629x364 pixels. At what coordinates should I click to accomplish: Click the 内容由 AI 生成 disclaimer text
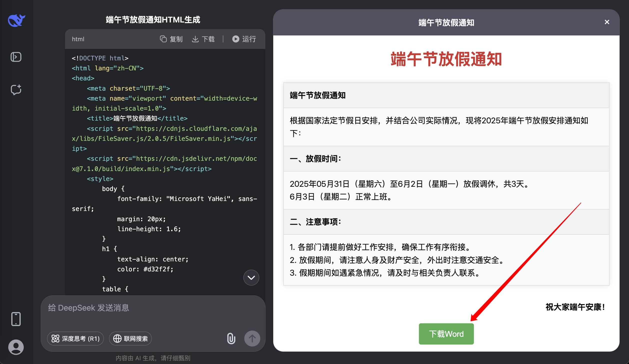click(153, 358)
